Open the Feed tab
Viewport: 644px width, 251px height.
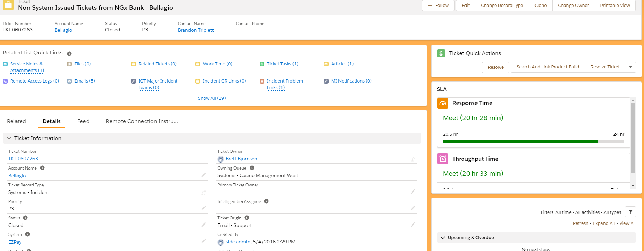(83, 121)
